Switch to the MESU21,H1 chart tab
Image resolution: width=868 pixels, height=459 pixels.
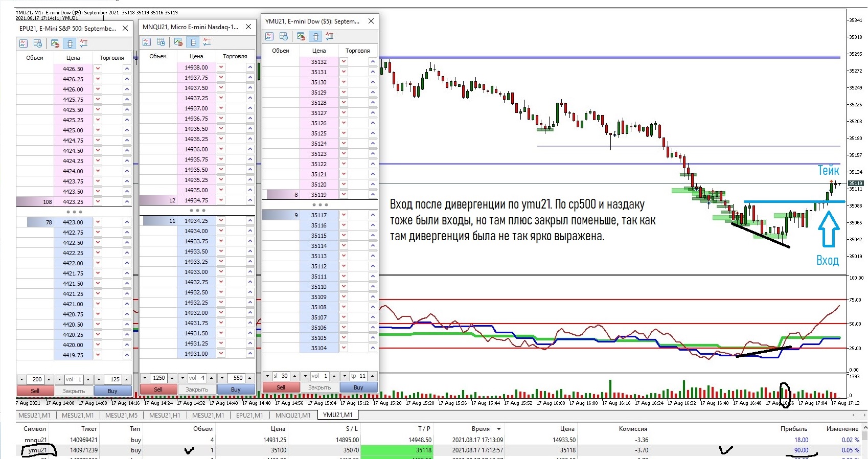(x=165, y=415)
